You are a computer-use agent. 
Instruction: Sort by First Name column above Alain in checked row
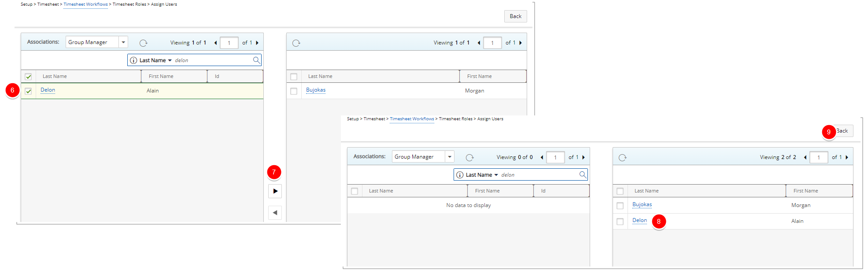(161, 76)
